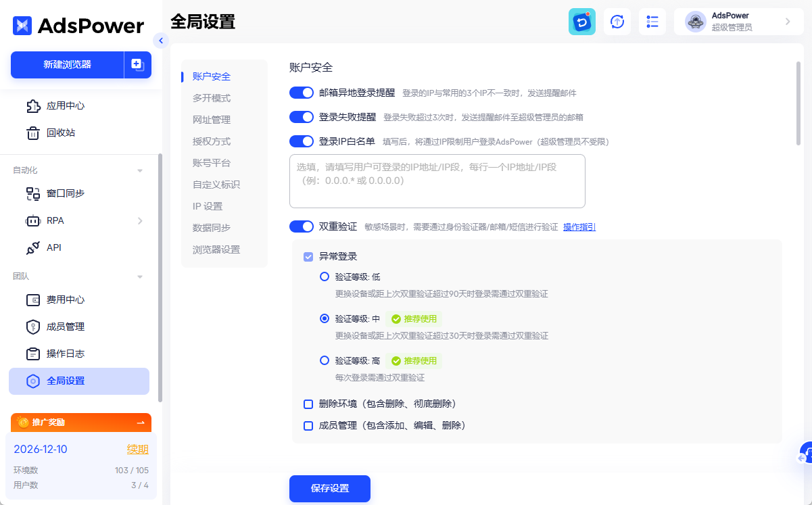Click the 续期 renewal link
Image resolution: width=812 pixels, height=505 pixels.
[138, 450]
